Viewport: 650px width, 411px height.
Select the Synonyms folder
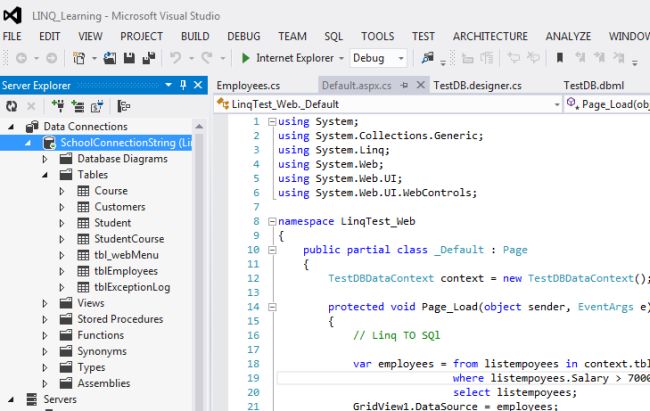click(102, 351)
